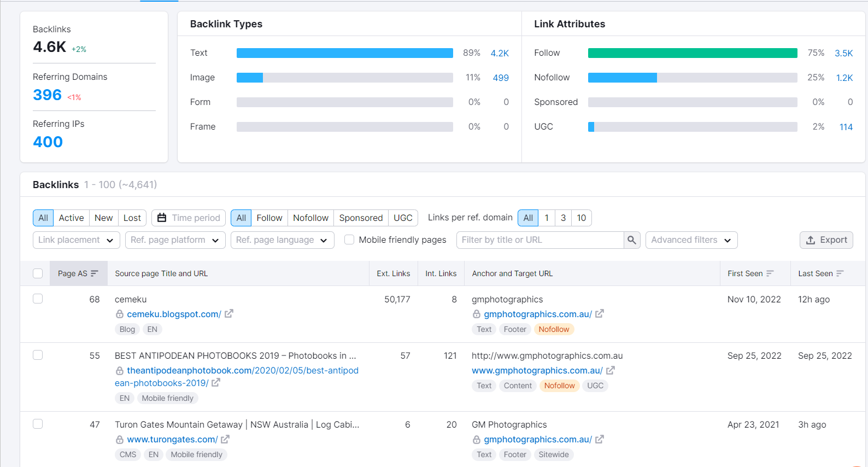
Task: Set links per ref. domain to 10
Action: click(582, 218)
